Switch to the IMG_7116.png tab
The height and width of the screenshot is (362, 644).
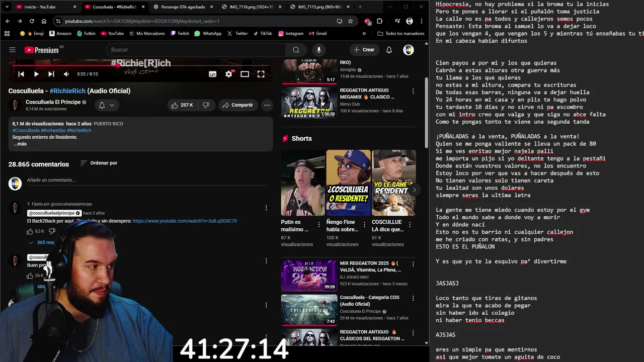251,7
